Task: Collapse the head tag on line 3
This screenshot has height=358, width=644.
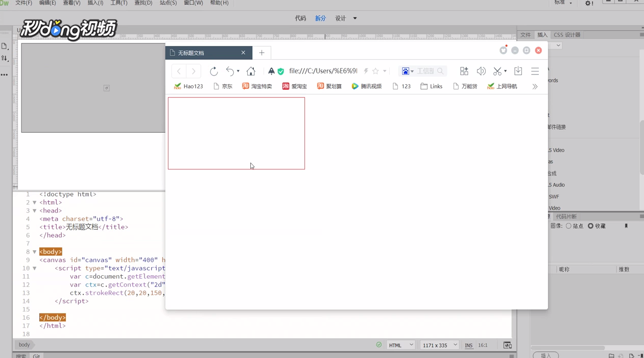Action: (x=35, y=211)
